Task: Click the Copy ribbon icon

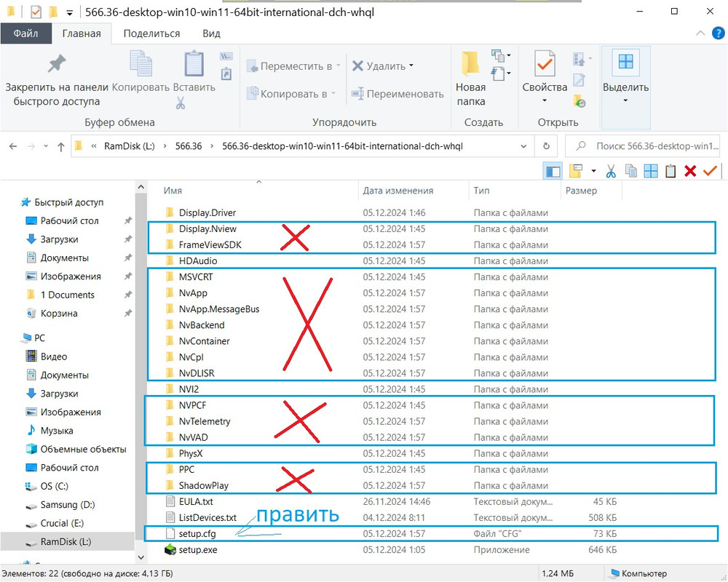Action: click(x=141, y=64)
